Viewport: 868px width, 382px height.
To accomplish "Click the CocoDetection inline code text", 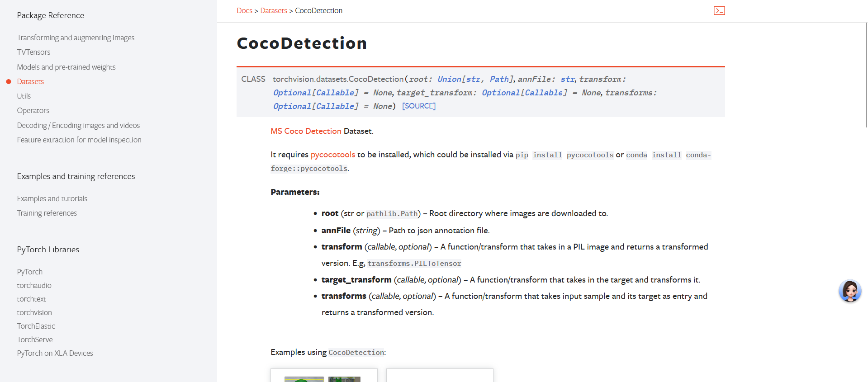I will click(x=356, y=352).
